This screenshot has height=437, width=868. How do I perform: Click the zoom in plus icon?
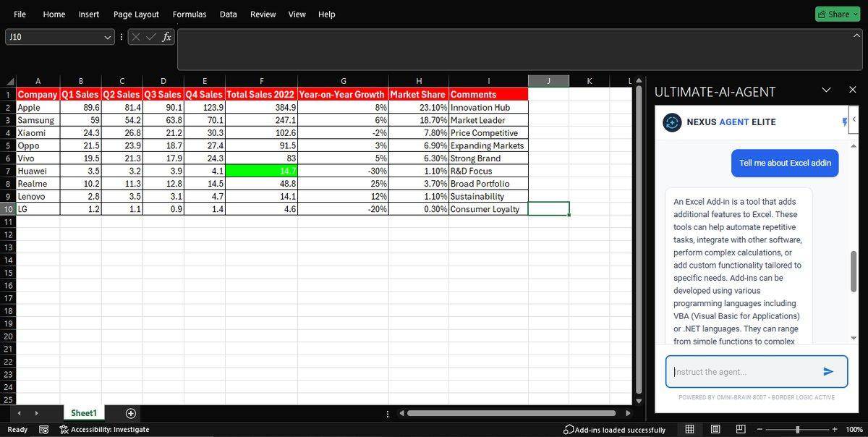tap(835, 430)
